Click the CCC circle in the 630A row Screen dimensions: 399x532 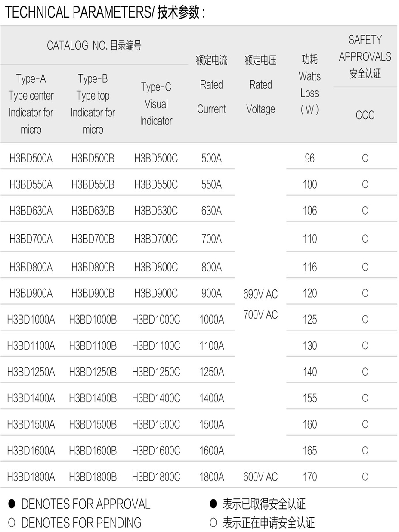click(365, 211)
